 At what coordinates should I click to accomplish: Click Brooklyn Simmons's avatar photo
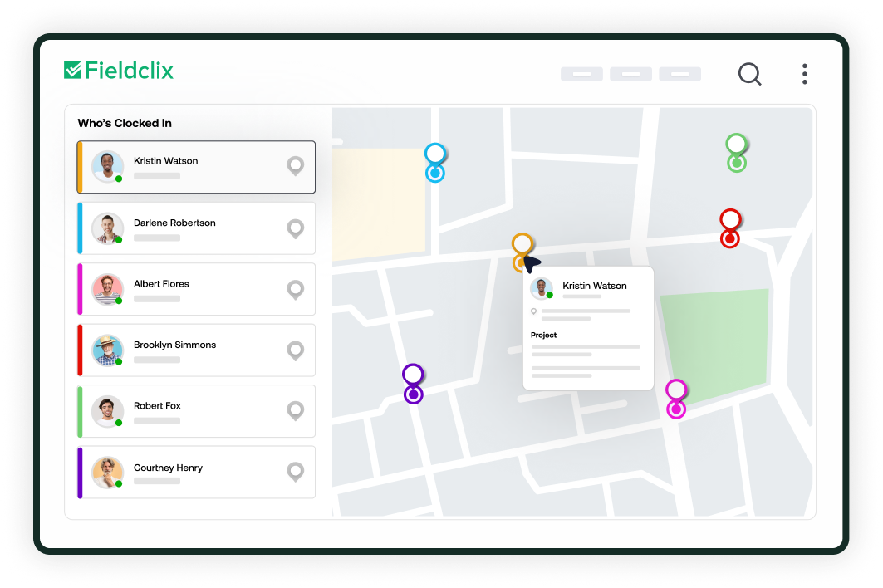pyautogui.click(x=107, y=350)
